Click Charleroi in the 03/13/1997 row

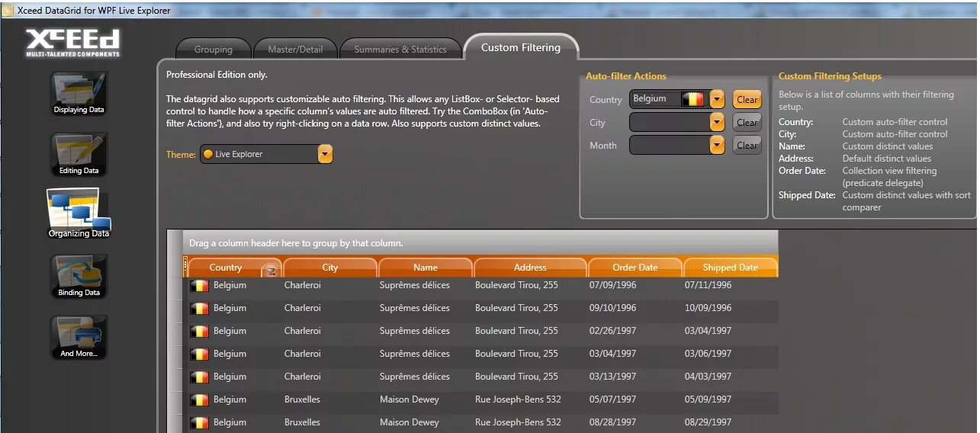[x=303, y=377]
